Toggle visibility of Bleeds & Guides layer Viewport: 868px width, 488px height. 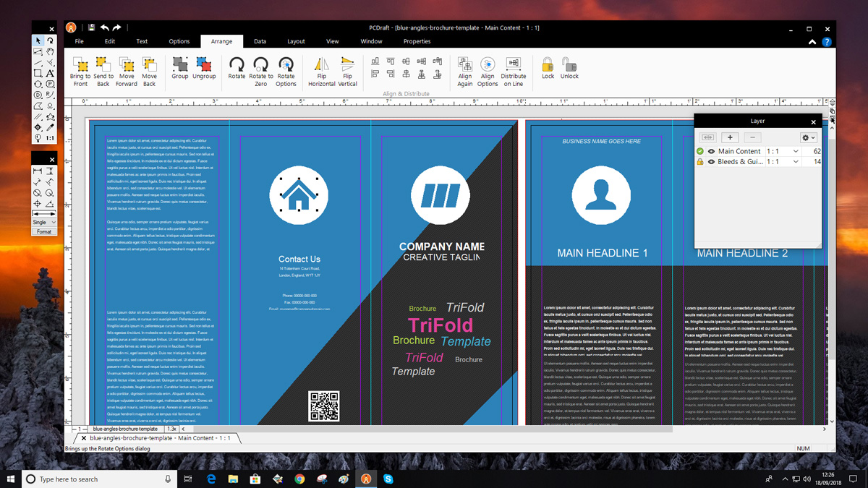click(711, 162)
